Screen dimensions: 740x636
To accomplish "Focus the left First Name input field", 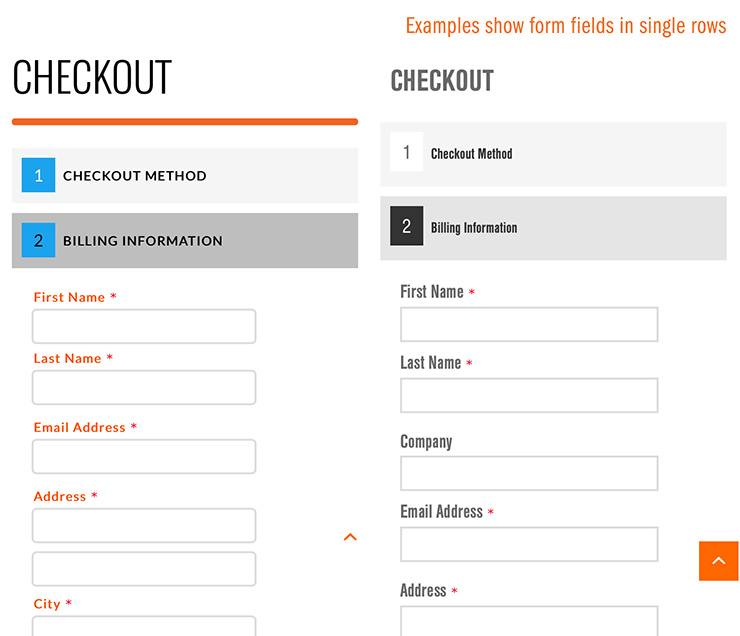I will pos(144,326).
